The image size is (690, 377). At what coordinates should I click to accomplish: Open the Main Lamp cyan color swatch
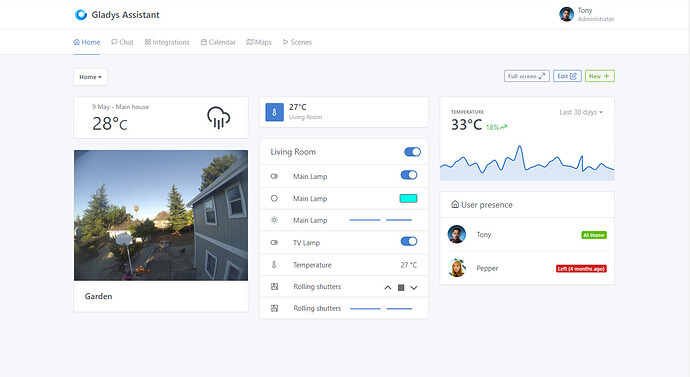[408, 198]
